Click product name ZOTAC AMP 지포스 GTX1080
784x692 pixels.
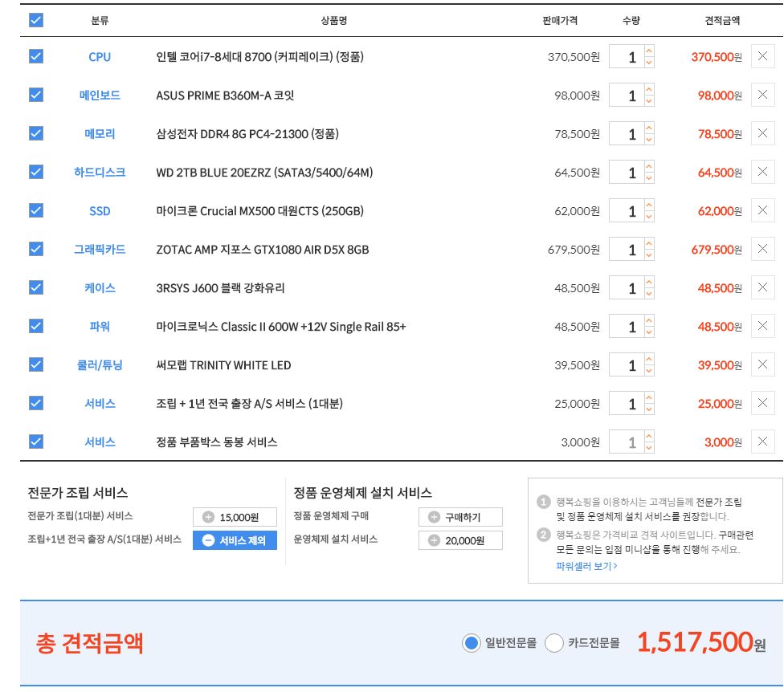(x=263, y=250)
